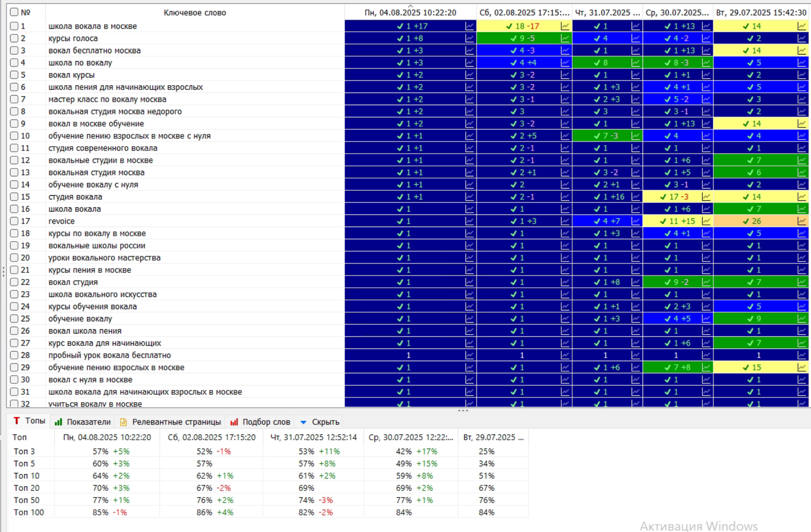The width and height of the screenshot is (811, 532).
Task: Click the three-dot panel splitter above tabs
Action: pyautogui.click(x=463, y=411)
